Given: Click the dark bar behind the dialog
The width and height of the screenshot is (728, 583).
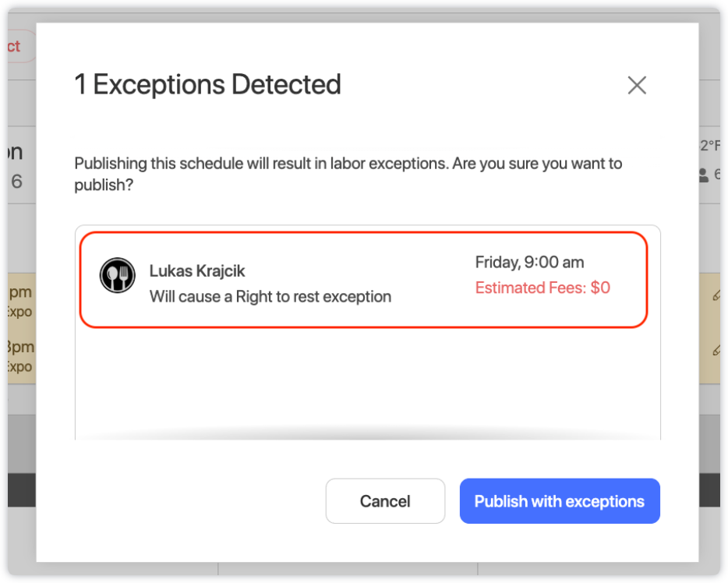Looking at the screenshot, I should click(21, 491).
